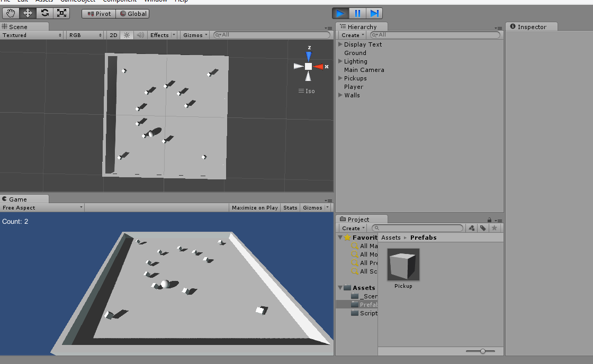Select the Rotate tool
Screen dimensions: 593x364
click(44, 13)
